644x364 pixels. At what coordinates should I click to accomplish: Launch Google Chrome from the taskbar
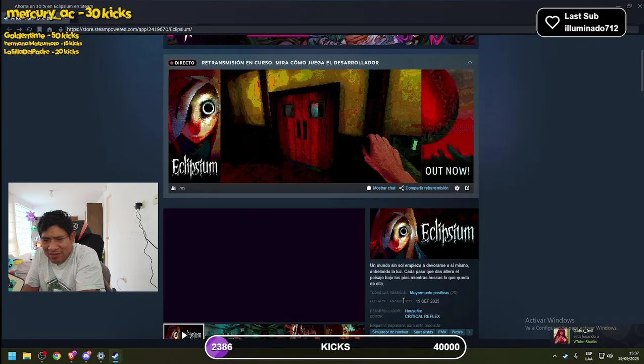coord(57,356)
